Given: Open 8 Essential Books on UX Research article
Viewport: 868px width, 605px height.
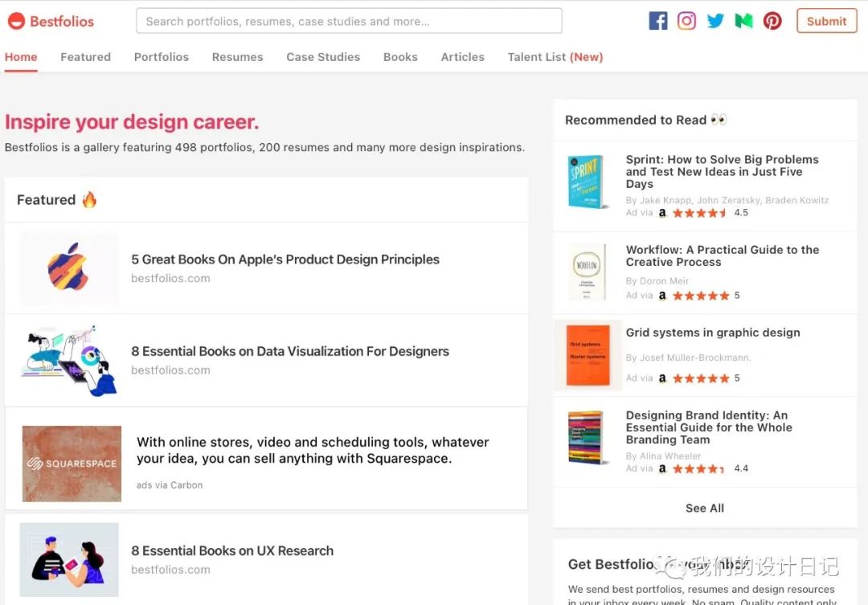Looking at the screenshot, I should (x=232, y=550).
